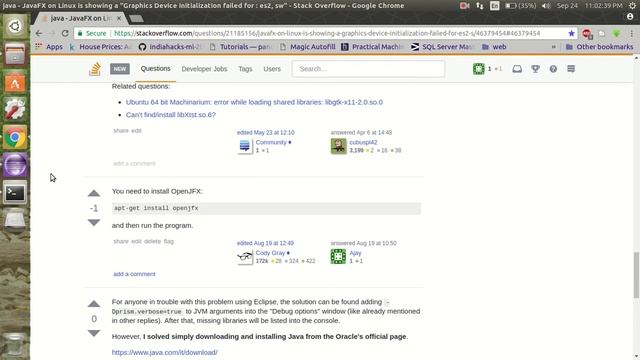Open the Apps bookmark shortcut
This screenshot has height=360, width=640.
point(49,47)
